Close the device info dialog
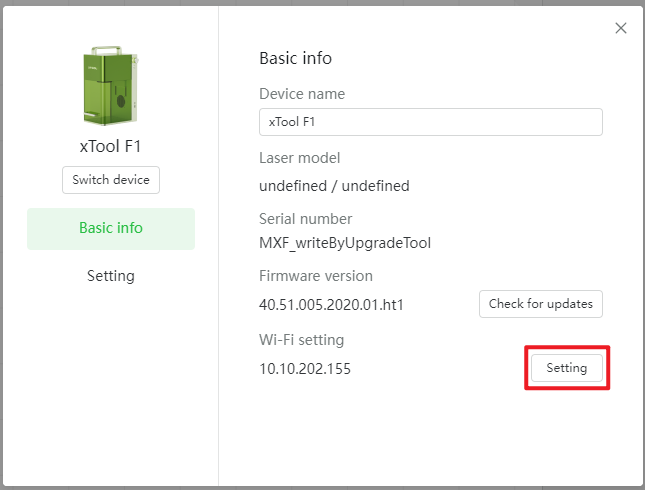Image resolution: width=645 pixels, height=490 pixels. pos(621,28)
